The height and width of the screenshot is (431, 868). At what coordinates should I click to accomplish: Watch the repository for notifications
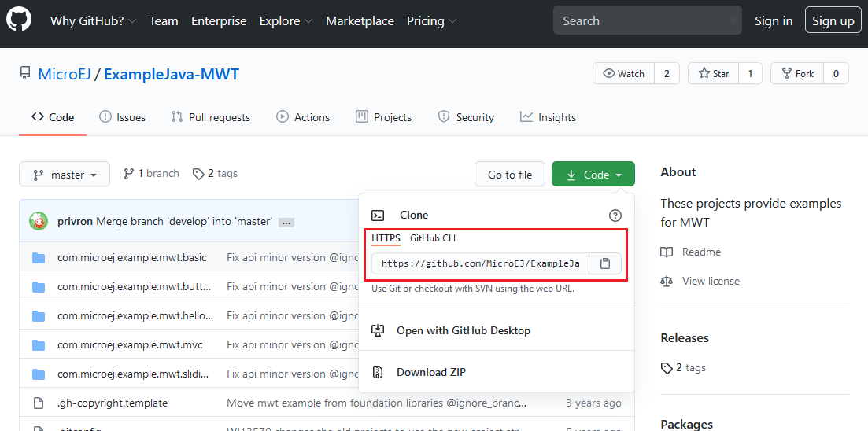coord(623,73)
